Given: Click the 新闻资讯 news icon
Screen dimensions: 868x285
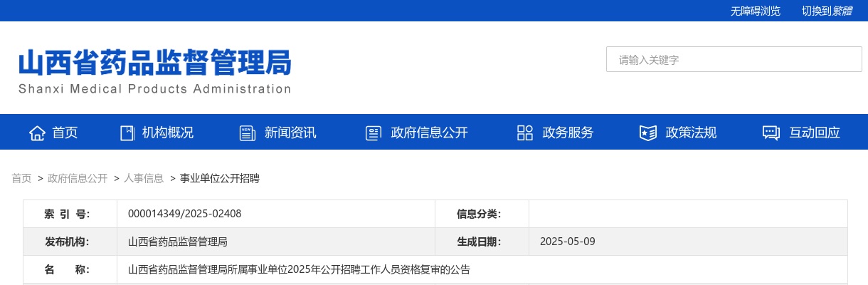Looking at the screenshot, I should click(248, 133).
